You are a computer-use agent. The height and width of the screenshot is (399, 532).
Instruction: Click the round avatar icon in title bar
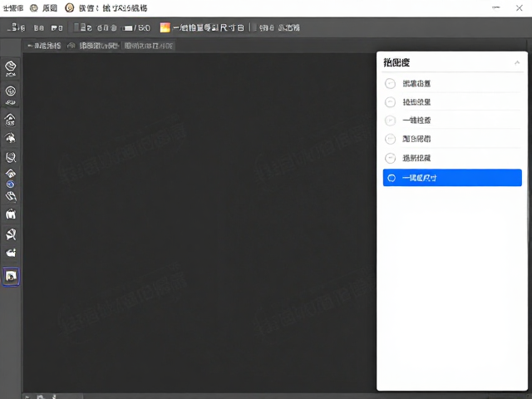click(69, 7)
